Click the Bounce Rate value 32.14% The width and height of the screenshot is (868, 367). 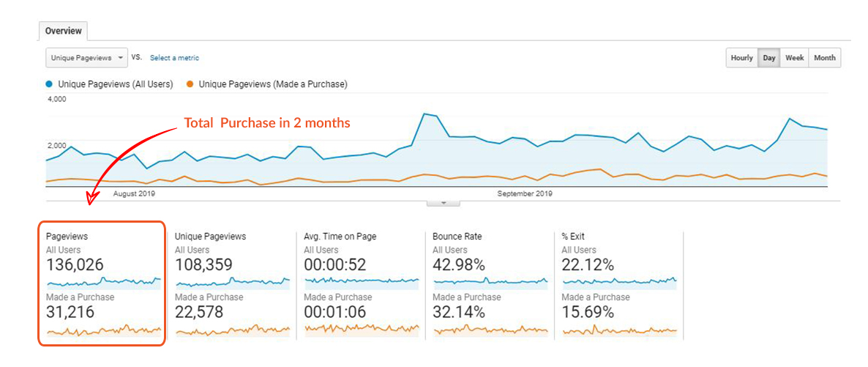(x=459, y=312)
